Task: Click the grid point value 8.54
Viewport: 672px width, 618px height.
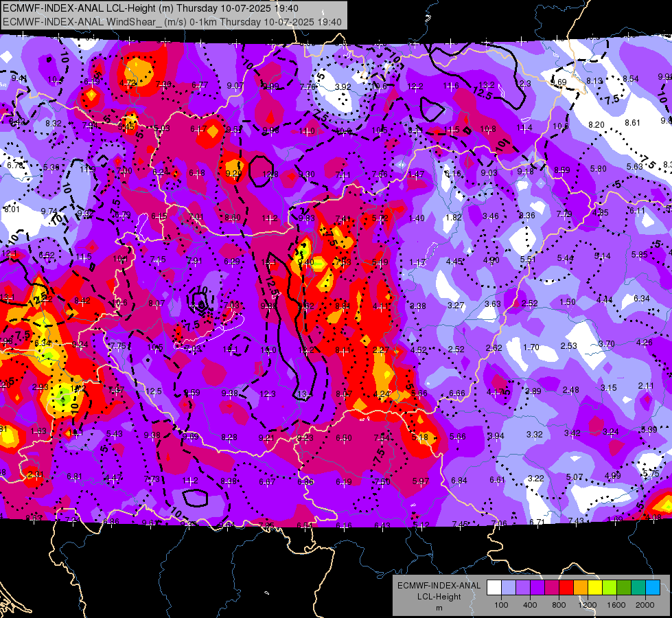Action: (x=631, y=79)
